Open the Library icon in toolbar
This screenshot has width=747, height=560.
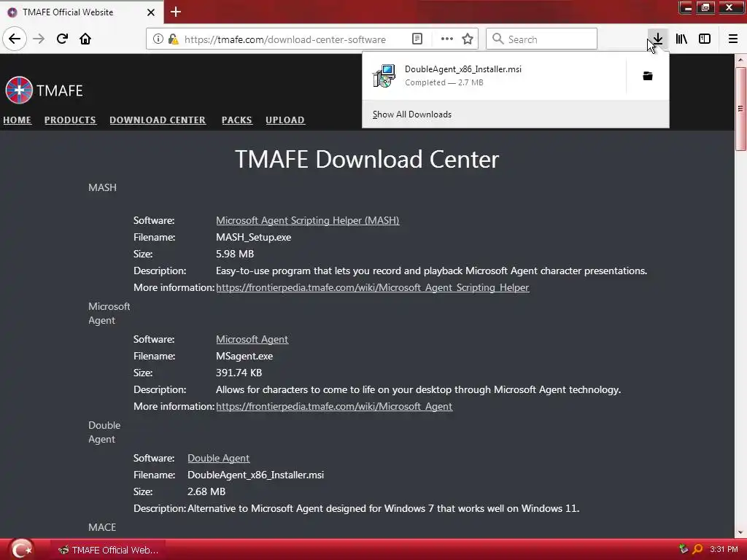(682, 39)
